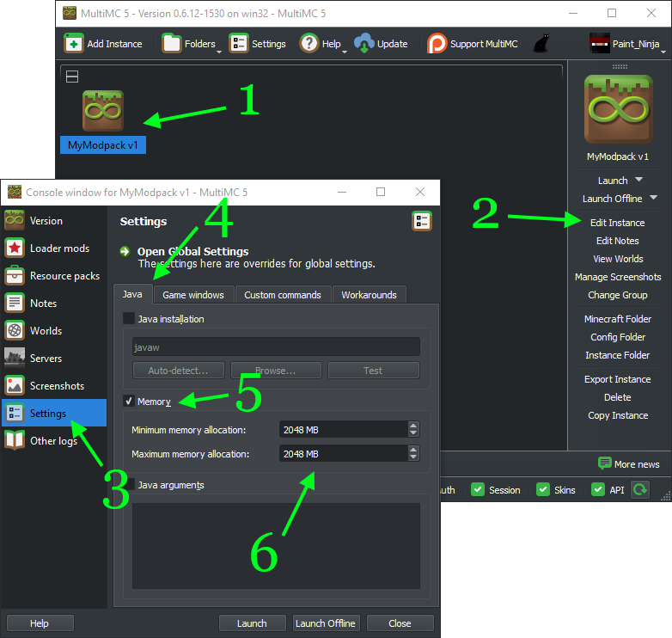This screenshot has height=638, width=672.
Task: Open the Servers page
Action: (x=54, y=358)
